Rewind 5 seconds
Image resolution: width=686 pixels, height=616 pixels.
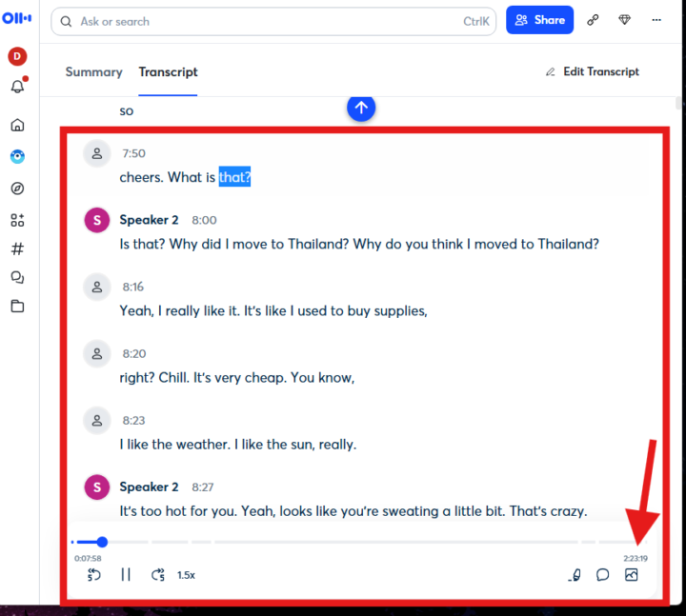click(93, 574)
